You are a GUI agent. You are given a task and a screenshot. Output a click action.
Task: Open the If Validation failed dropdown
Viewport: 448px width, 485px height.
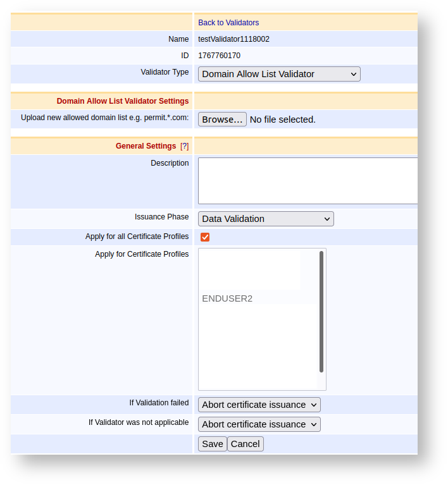click(x=259, y=405)
